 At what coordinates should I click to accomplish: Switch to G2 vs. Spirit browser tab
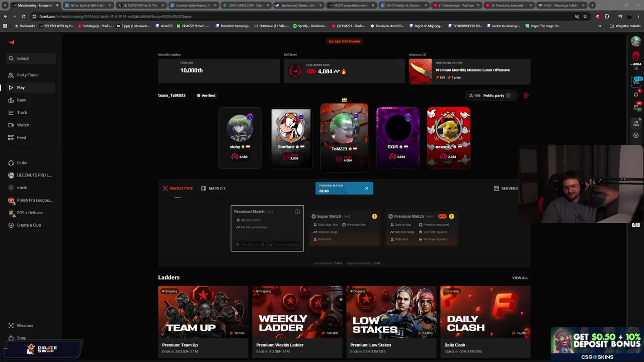pos(88,5)
